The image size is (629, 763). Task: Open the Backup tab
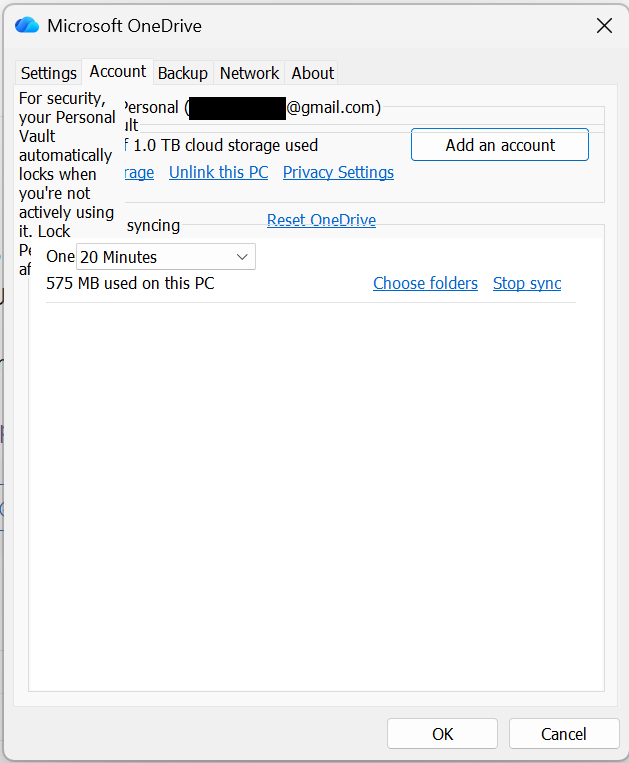[183, 73]
